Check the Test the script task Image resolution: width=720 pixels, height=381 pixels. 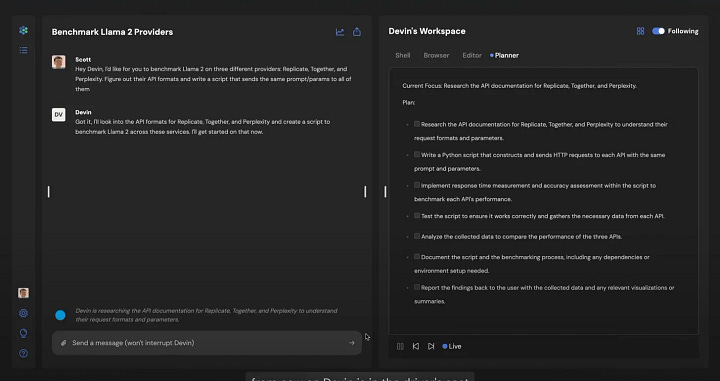point(417,215)
